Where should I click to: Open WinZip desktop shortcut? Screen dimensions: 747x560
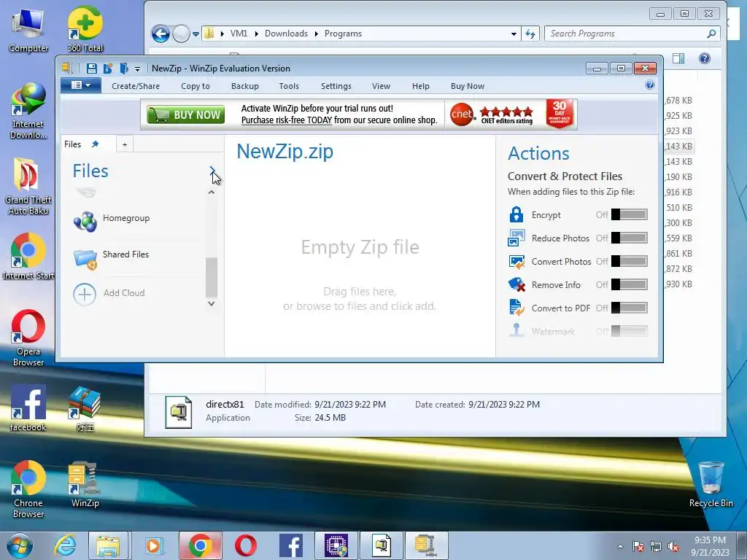point(85,484)
